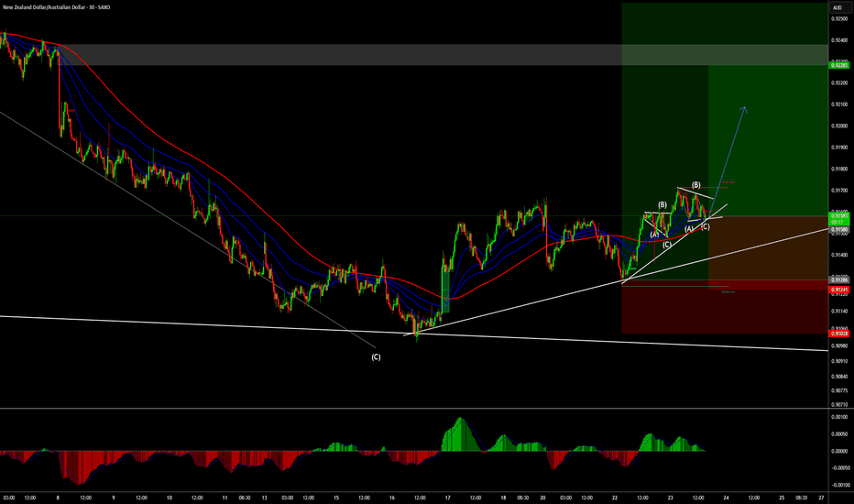Select the (B) label above the highest recent peak
This screenshot has height=504, width=854.
696,185
